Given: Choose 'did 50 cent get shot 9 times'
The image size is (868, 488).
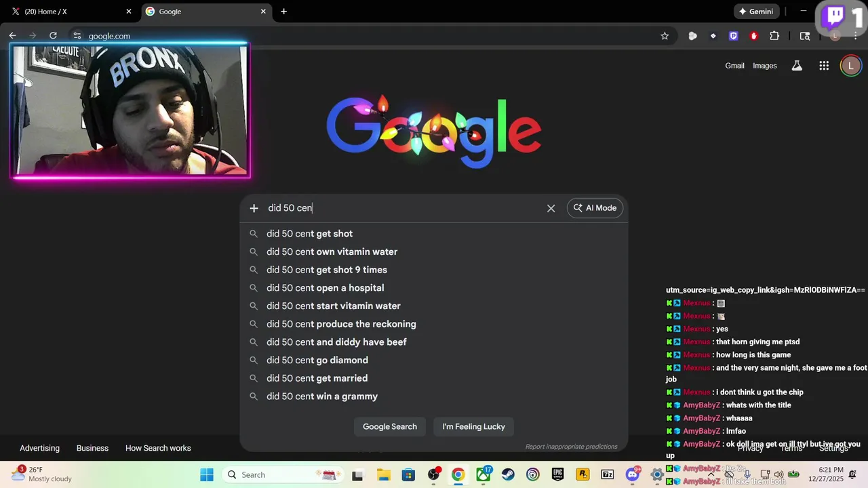Looking at the screenshot, I should pyautogui.click(x=434, y=270).
